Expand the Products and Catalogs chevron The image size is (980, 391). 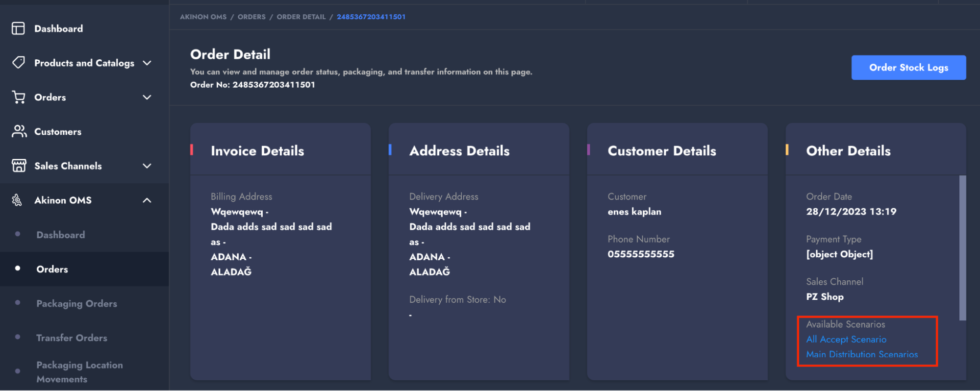(147, 63)
